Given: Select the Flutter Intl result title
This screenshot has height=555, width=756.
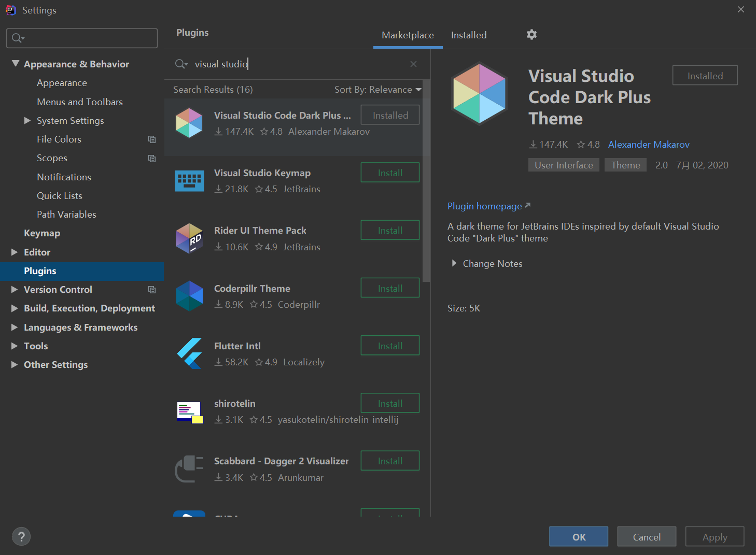Looking at the screenshot, I should (x=237, y=346).
